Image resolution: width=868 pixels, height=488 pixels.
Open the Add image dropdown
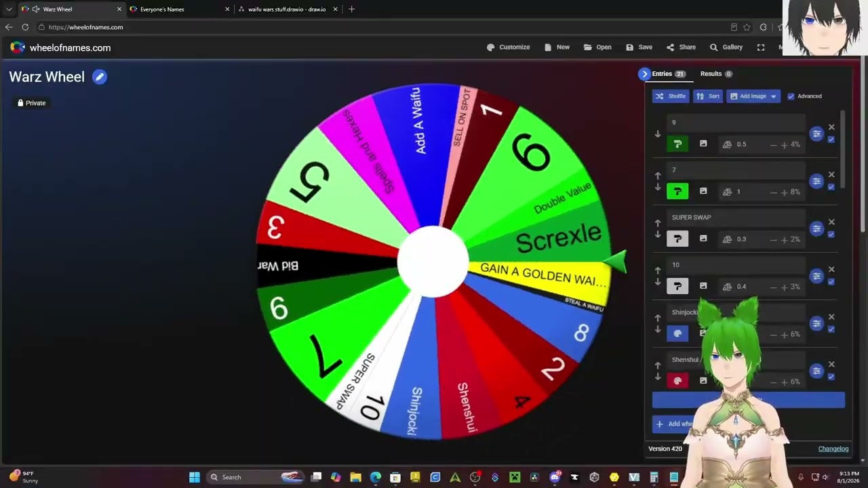pos(753,96)
